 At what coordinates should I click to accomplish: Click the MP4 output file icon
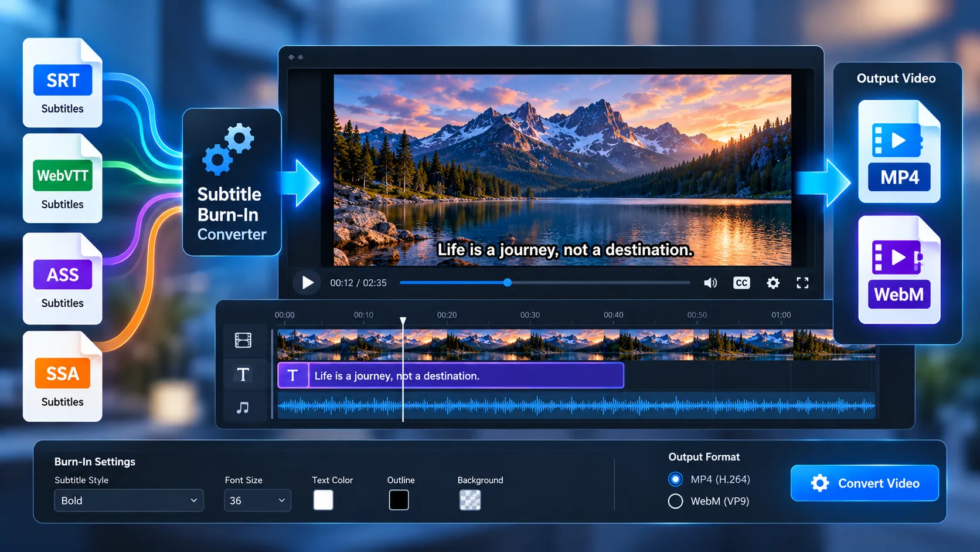pyautogui.click(x=900, y=151)
